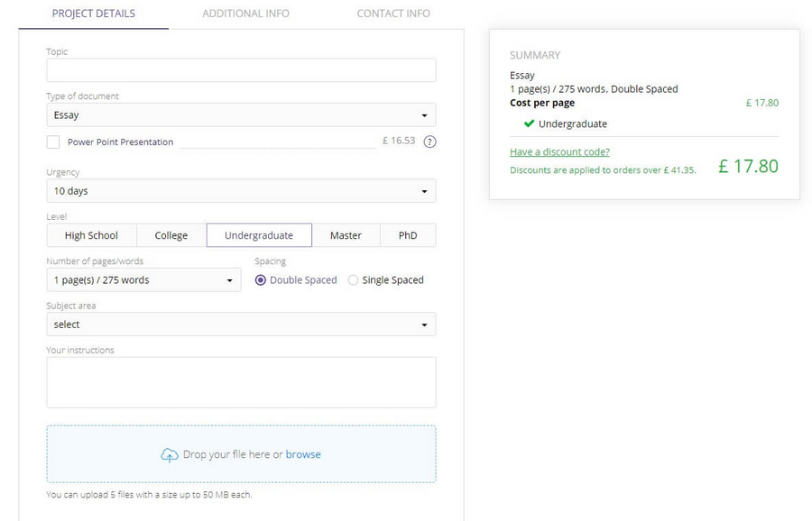
Task: Click the Your instructions text area
Action: (x=240, y=381)
